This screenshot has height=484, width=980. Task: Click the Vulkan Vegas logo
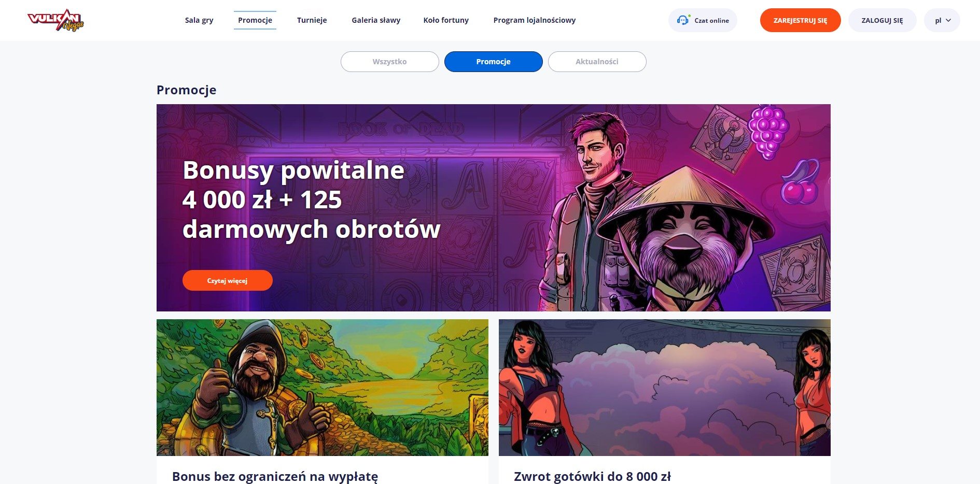coord(55,20)
